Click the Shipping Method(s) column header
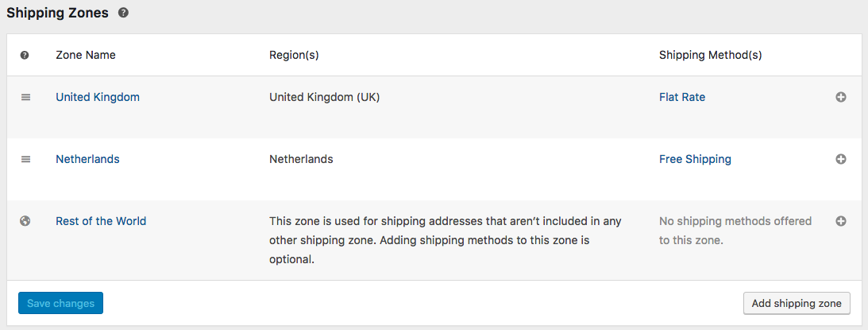 point(711,56)
